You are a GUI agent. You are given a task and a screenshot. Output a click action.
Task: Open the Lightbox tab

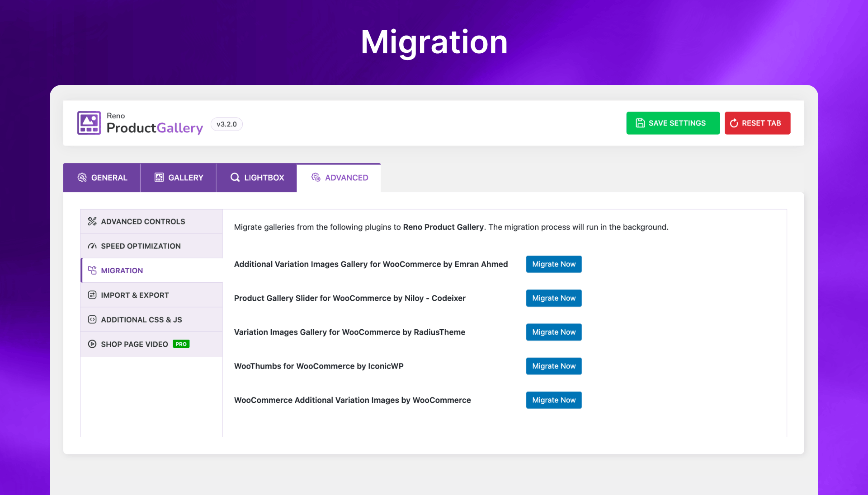tap(257, 177)
